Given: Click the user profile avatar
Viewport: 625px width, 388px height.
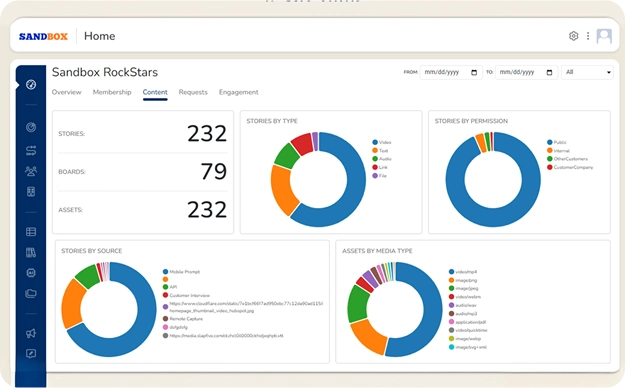Looking at the screenshot, I should pos(604,36).
